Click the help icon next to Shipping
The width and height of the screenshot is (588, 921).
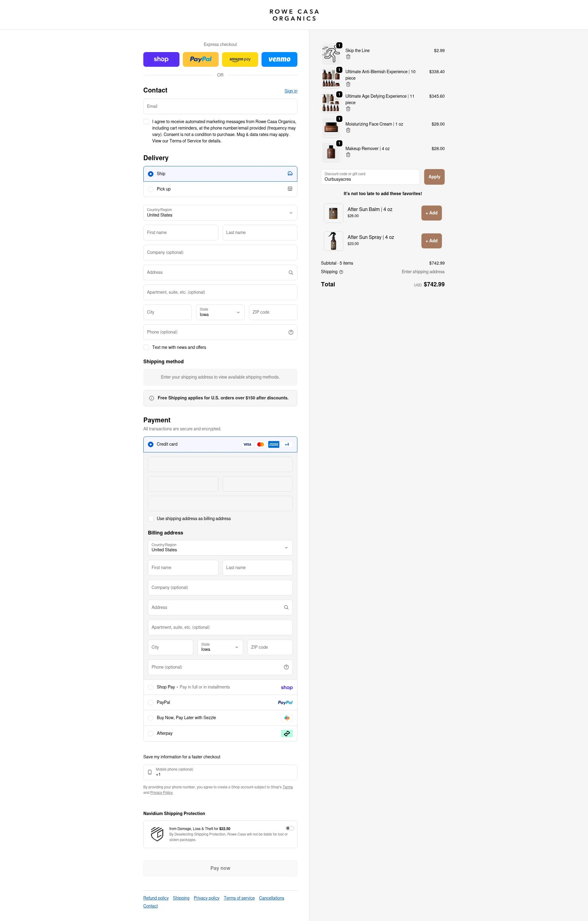[x=341, y=272]
